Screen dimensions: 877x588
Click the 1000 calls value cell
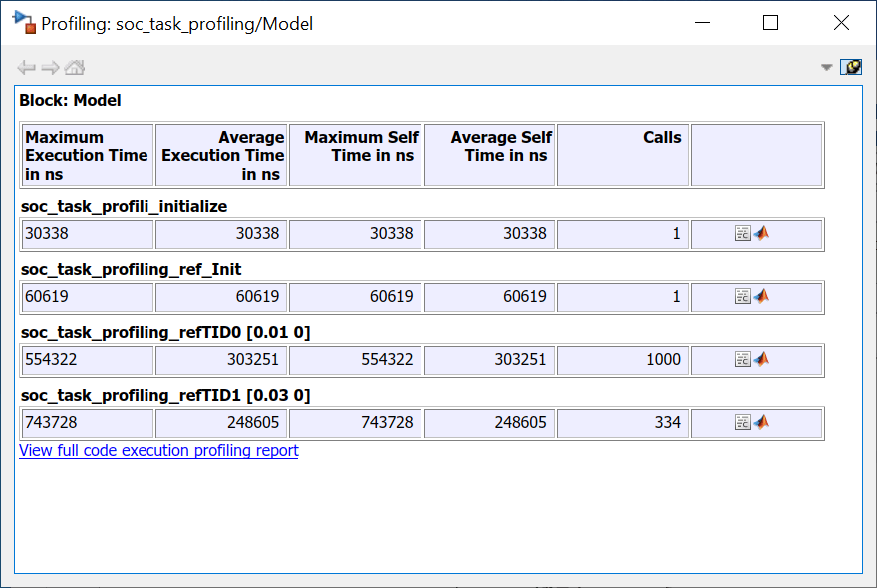click(623, 360)
